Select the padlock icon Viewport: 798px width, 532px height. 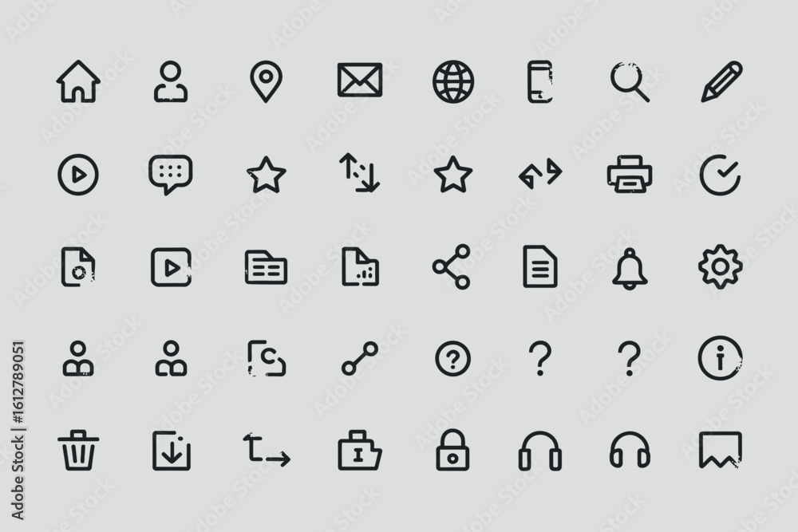(452, 450)
